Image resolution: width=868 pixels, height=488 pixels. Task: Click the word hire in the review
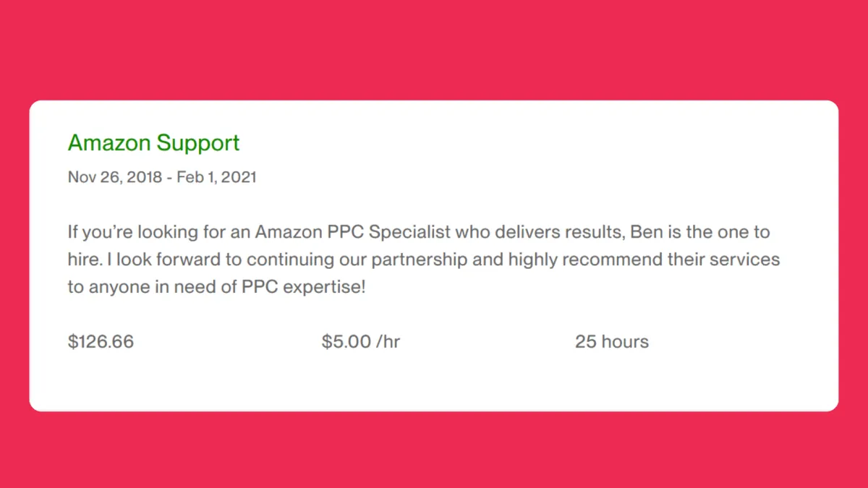pyautogui.click(x=84, y=260)
